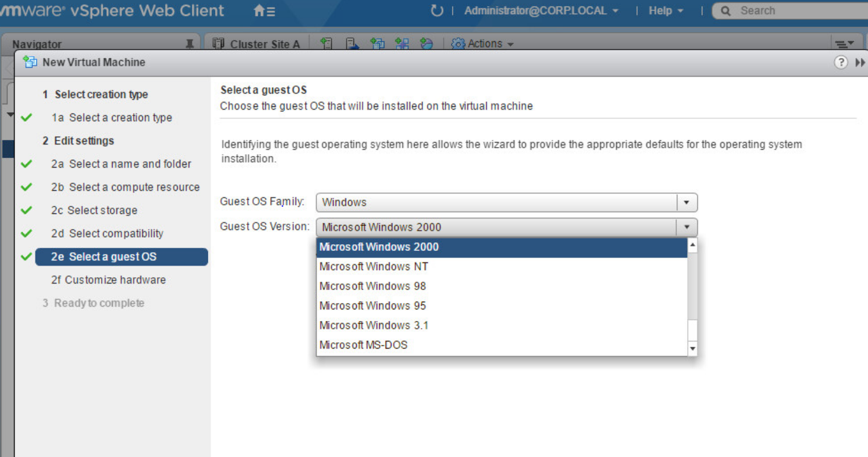
Task: Choose Microsoft Windows NT from the list
Action: coord(502,266)
